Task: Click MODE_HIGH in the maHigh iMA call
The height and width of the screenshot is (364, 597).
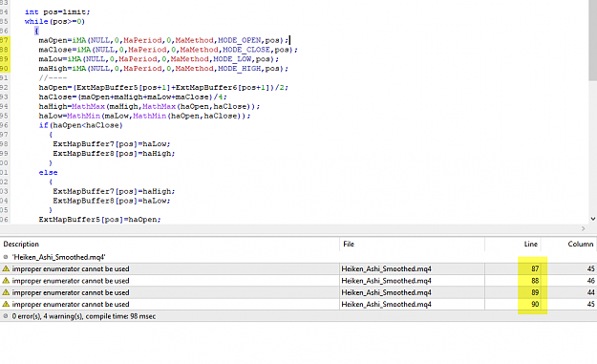Action: (x=239, y=69)
